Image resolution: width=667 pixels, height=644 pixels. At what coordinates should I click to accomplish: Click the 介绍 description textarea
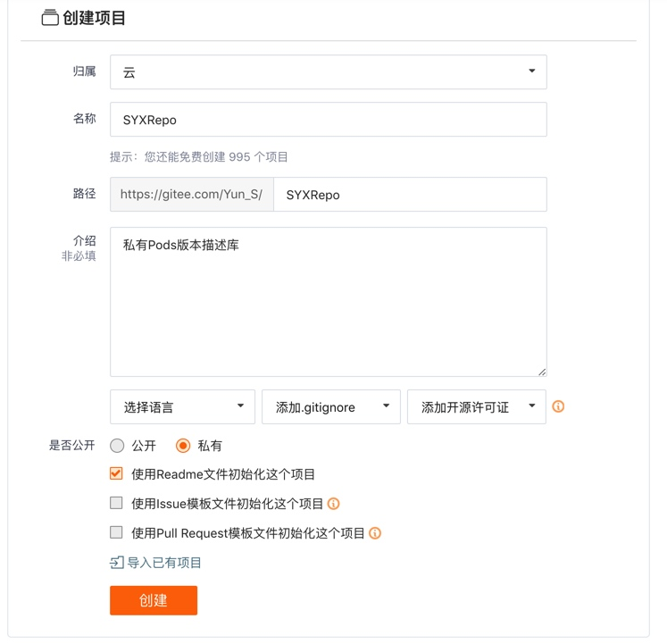click(328, 302)
